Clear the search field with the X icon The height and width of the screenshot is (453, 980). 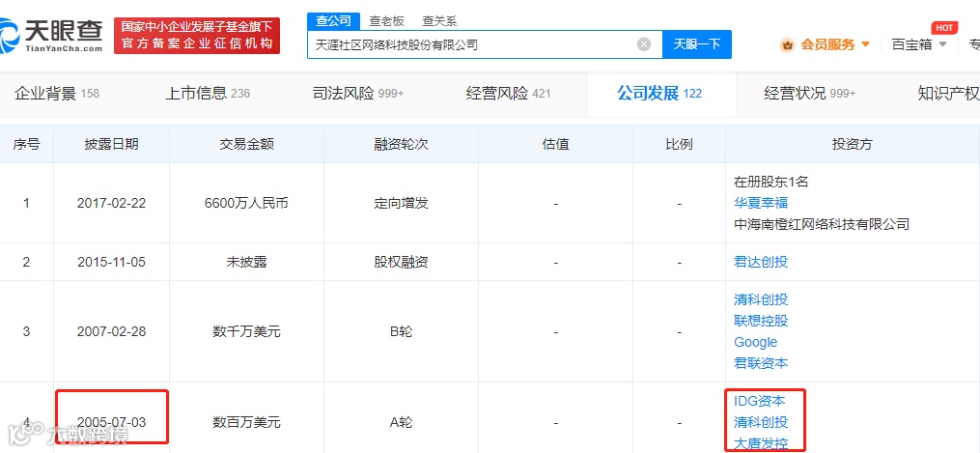pos(644,44)
